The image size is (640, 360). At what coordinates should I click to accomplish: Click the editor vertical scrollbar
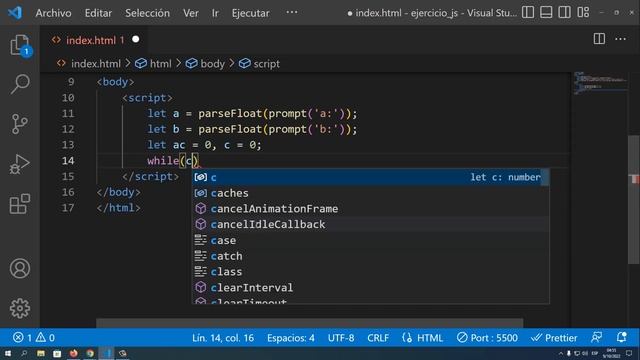click(x=633, y=200)
